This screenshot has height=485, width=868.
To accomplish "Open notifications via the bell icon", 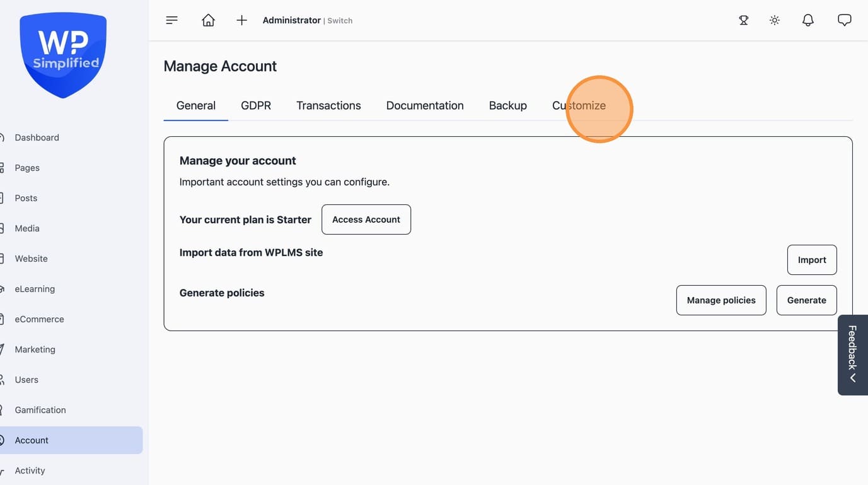I will point(808,20).
